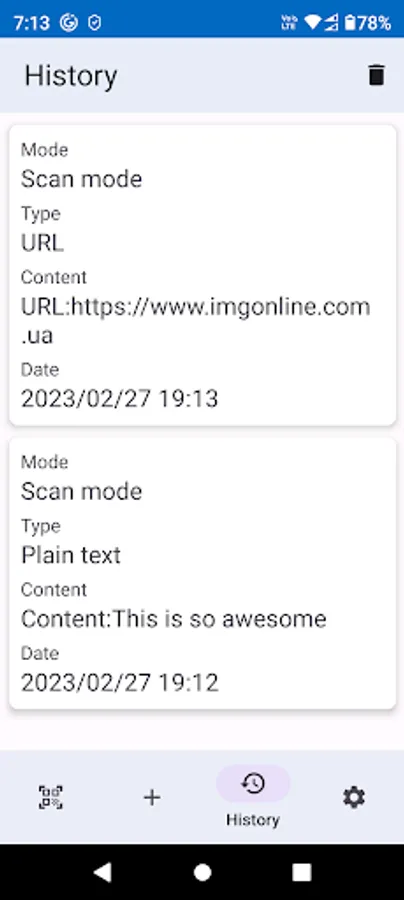Tap the Android recent apps square
404x900 pixels.
pyautogui.click(x=302, y=872)
